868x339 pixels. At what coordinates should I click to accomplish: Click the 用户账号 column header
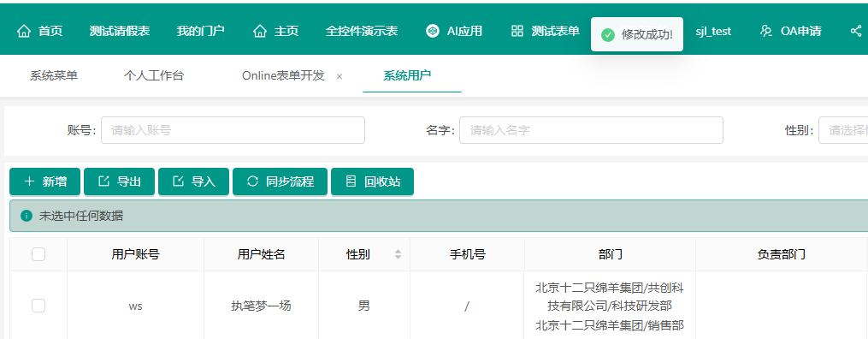[x=136, y=255]
